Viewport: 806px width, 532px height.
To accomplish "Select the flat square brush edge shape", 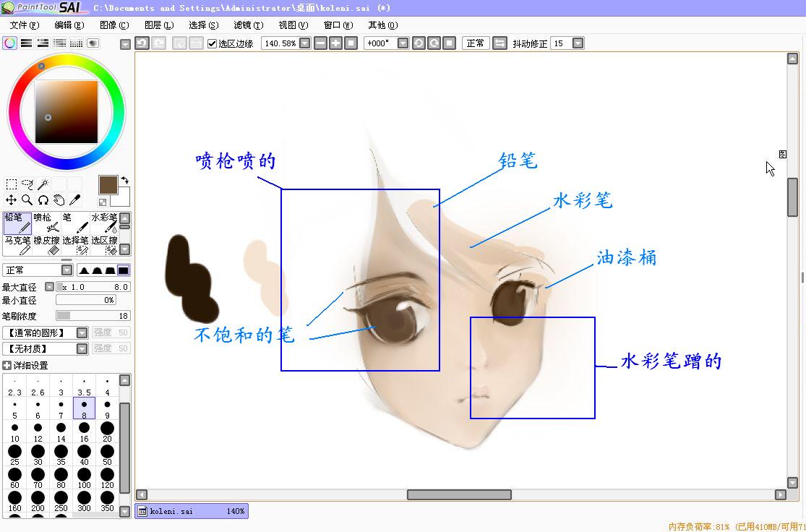I will click(123, 270).
